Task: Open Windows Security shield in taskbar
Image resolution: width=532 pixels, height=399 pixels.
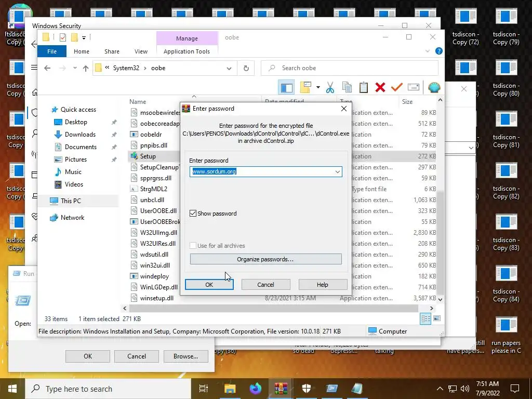Action: [x=307, y=389]
